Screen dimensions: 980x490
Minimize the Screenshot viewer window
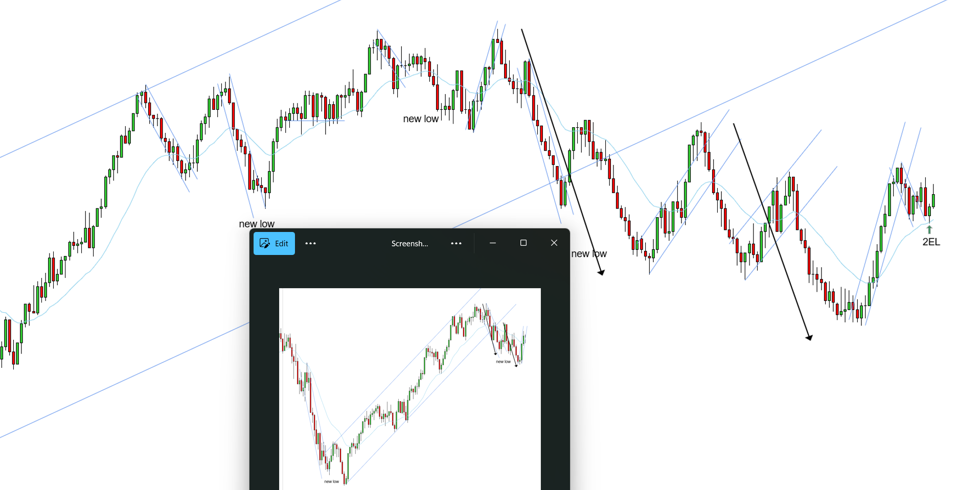click(x=492, y=243)
